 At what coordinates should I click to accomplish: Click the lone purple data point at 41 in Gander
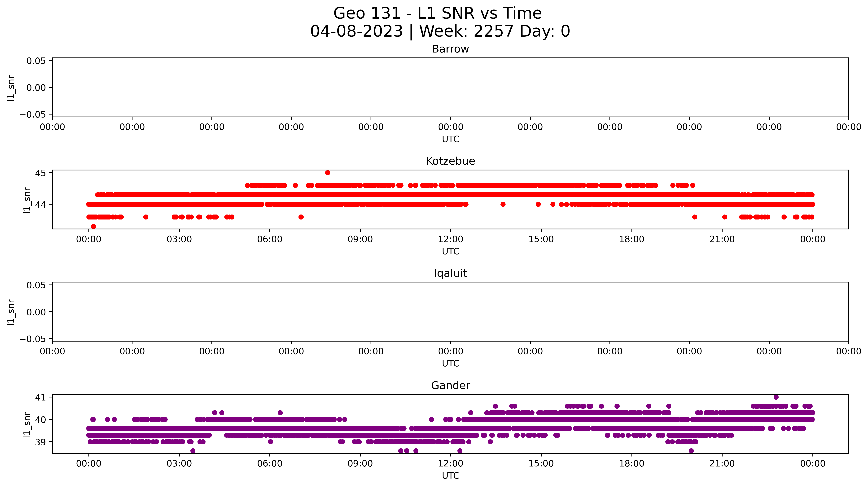[x=776, y=397]
